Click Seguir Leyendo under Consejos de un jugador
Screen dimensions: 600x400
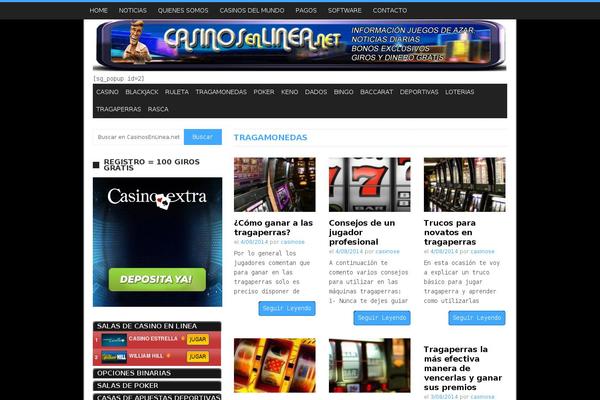click(382, 318)
